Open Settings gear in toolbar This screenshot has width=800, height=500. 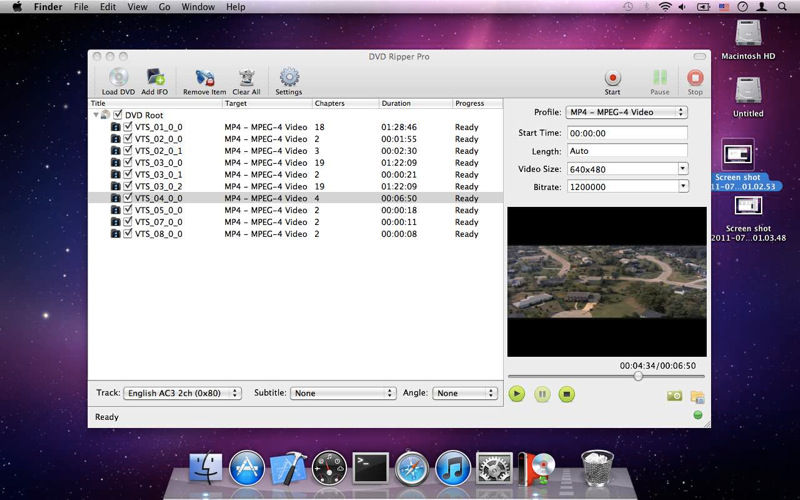[x=289, y=78]
